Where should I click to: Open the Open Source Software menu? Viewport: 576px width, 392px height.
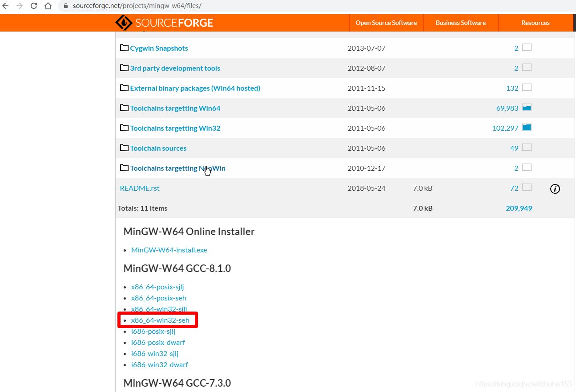tap(386, 23)
